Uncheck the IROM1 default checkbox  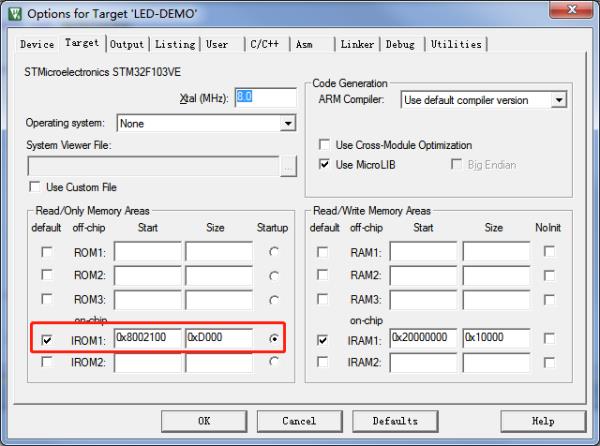pyautogui.click(x=46, y=339)
